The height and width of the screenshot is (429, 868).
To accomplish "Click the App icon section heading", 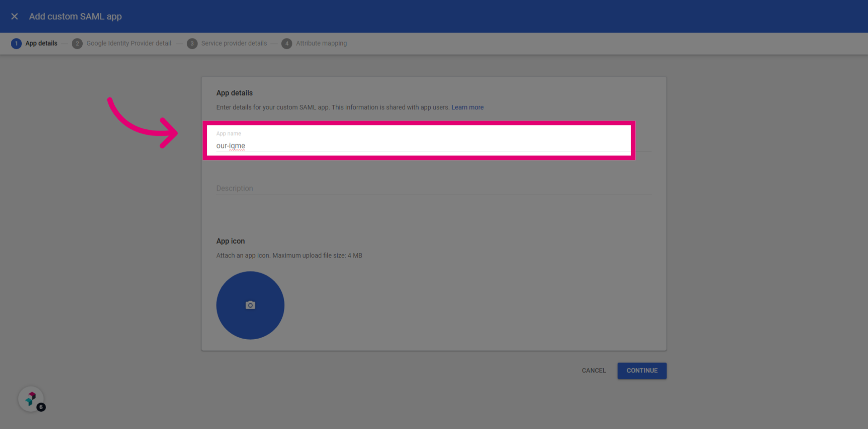I will (231, 241).
